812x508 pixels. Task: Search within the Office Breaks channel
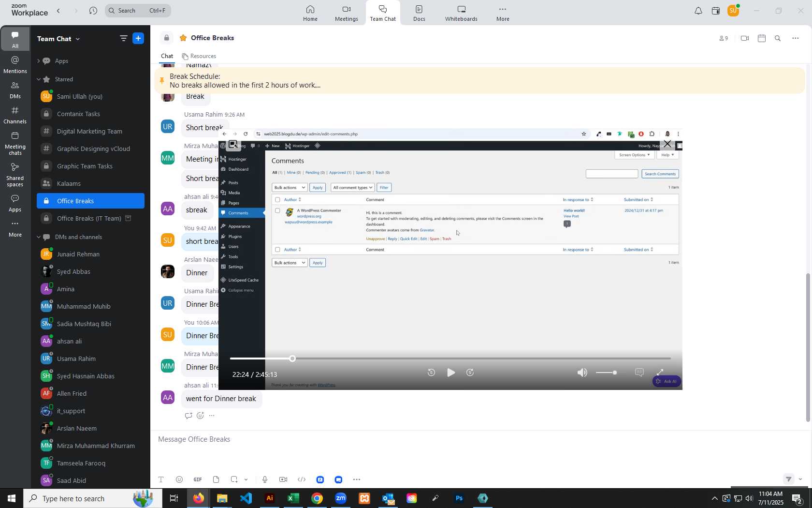tap(778, 38)
